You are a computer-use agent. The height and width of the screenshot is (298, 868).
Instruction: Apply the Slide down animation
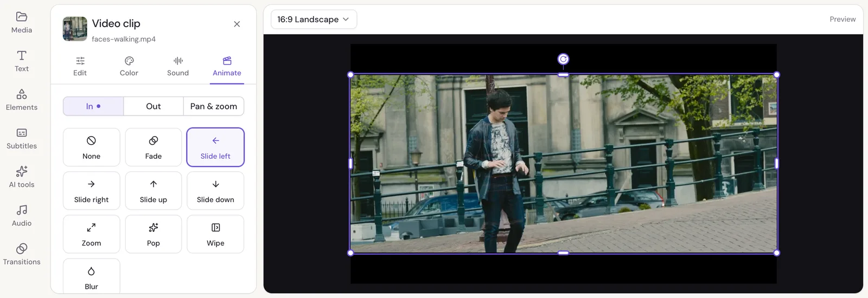pos(215,191)
